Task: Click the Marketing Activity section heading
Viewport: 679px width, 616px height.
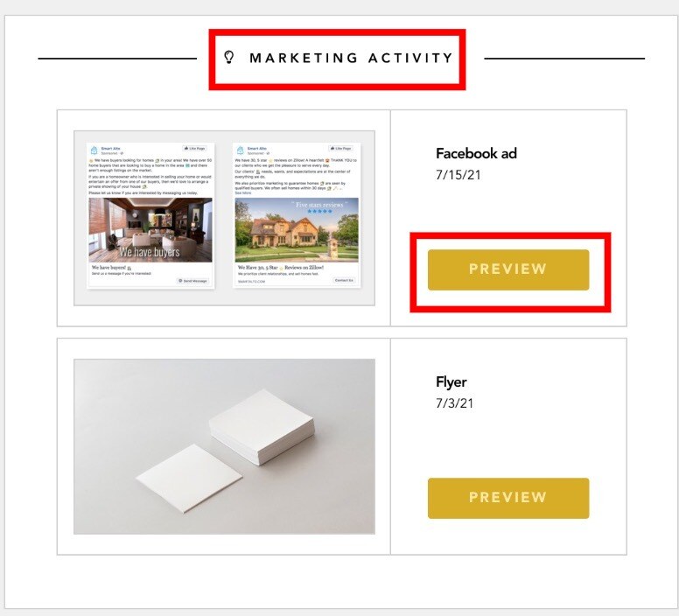Action: pyautogui.click(x=351, y=58)
